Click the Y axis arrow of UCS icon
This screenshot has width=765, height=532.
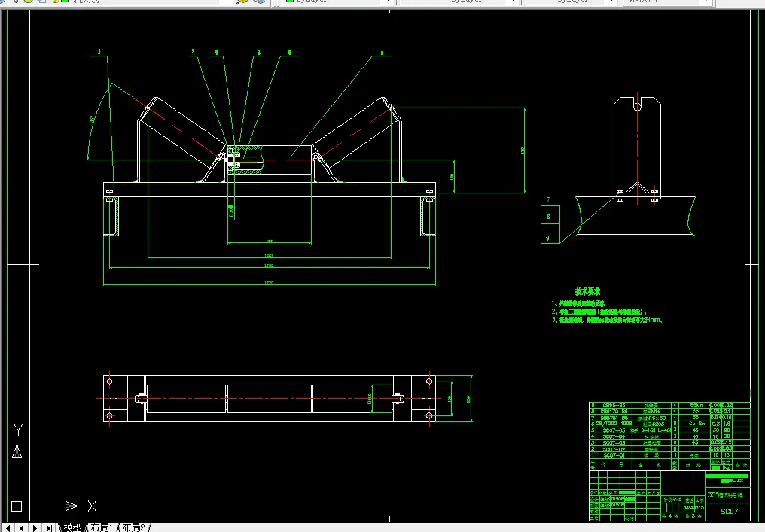point(16,453)
